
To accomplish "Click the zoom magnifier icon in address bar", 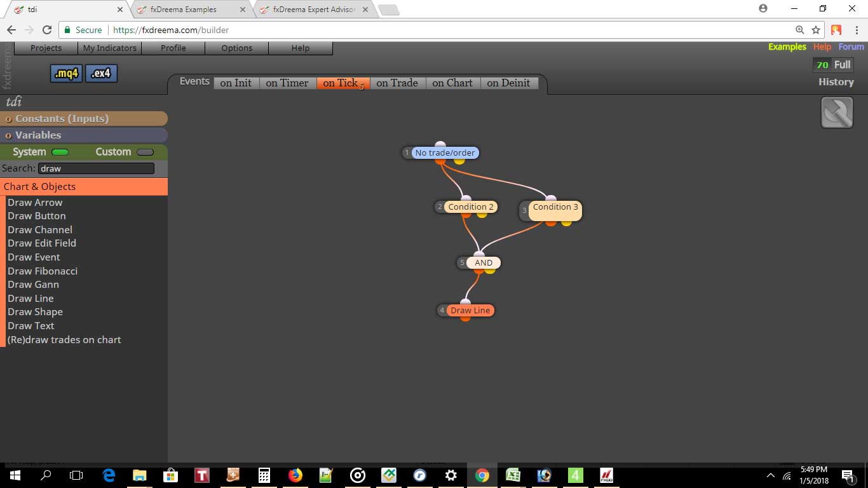I will tap(800, 30).
